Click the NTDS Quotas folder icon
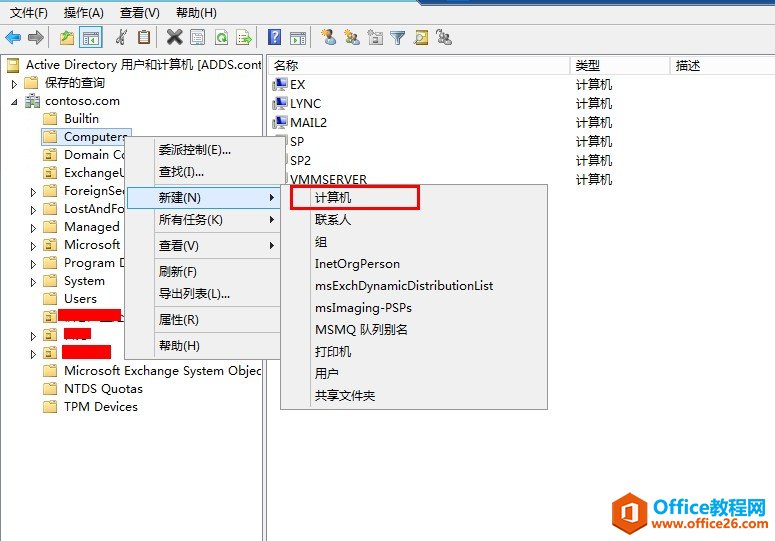 coord(50,389)
